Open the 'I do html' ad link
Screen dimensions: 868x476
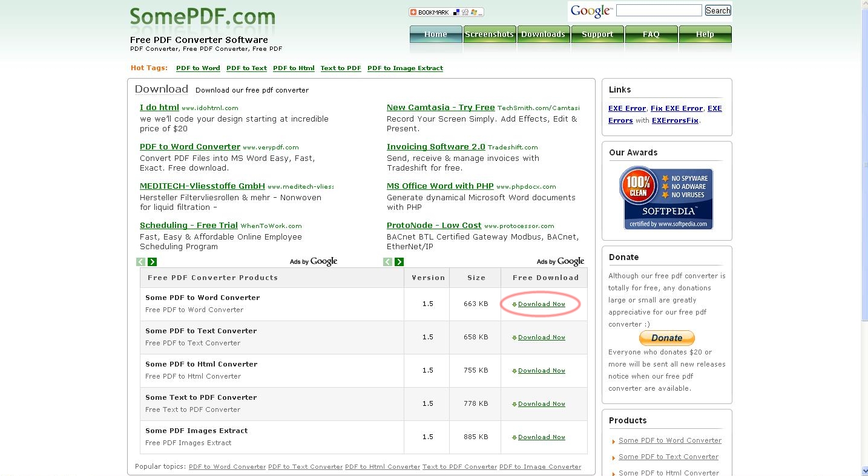159,108
